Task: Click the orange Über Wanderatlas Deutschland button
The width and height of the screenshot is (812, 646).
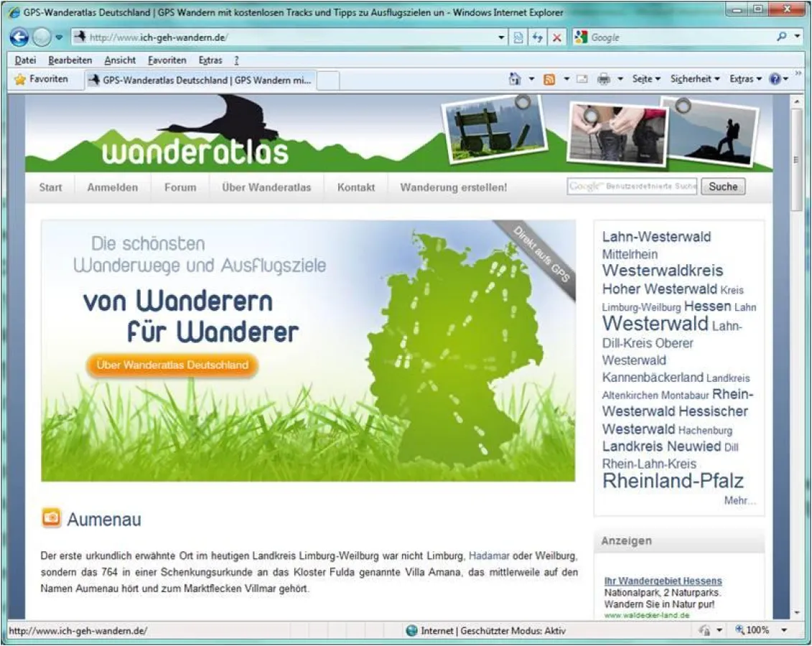Action: click(172, 365)
